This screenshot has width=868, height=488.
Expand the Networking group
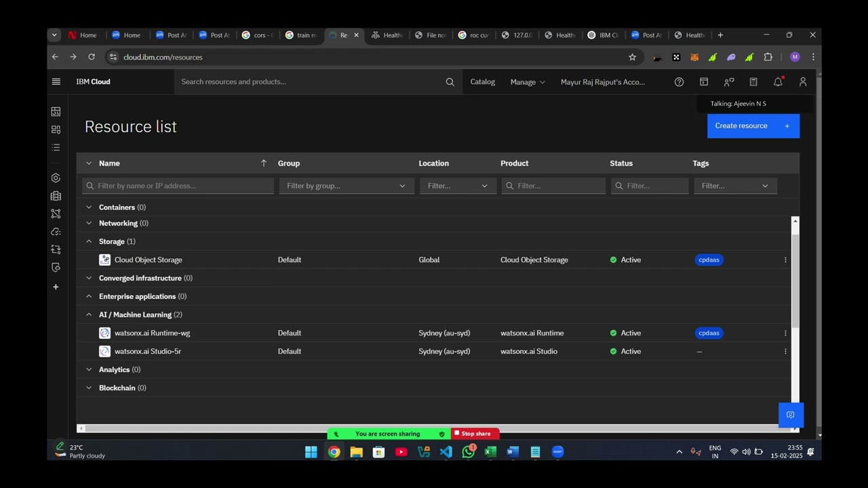89,223
